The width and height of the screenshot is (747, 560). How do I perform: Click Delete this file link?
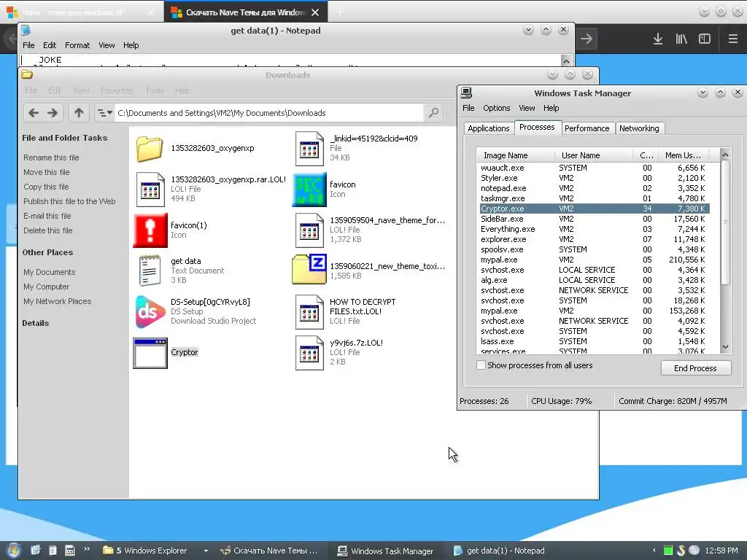[x=48, y=230]
